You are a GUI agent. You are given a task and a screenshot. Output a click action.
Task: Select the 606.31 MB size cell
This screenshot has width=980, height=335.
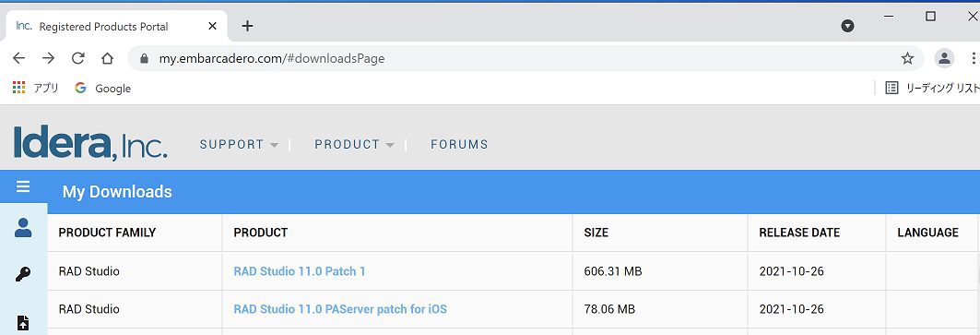(x=613, y=271)
